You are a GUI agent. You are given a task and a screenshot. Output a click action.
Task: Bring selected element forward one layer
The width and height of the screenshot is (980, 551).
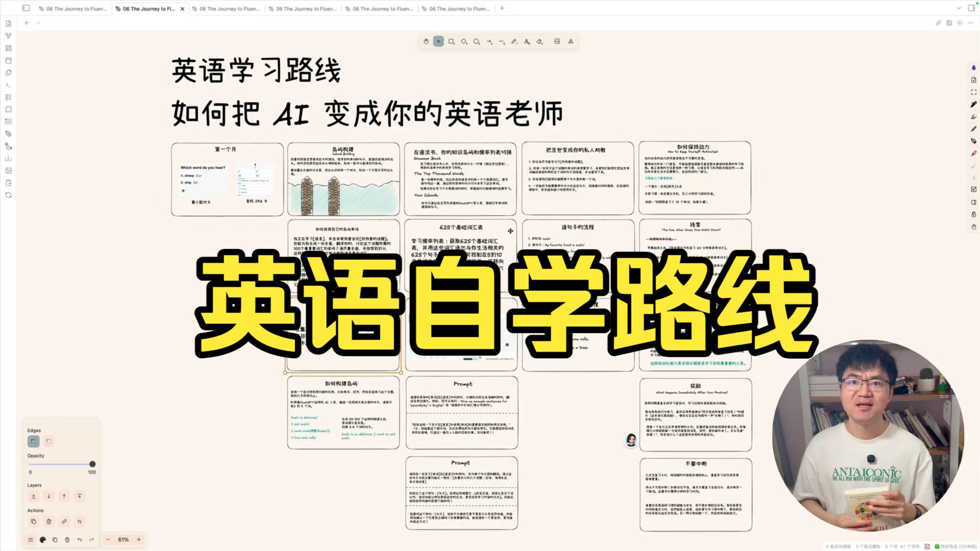pyautogui.click(x=64, y=496)
